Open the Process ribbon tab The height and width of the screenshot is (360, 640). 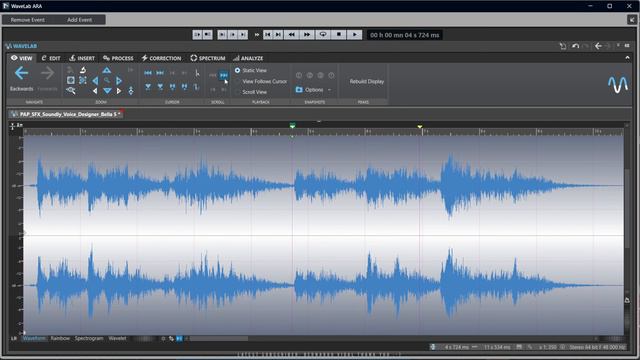pos(118,58)
